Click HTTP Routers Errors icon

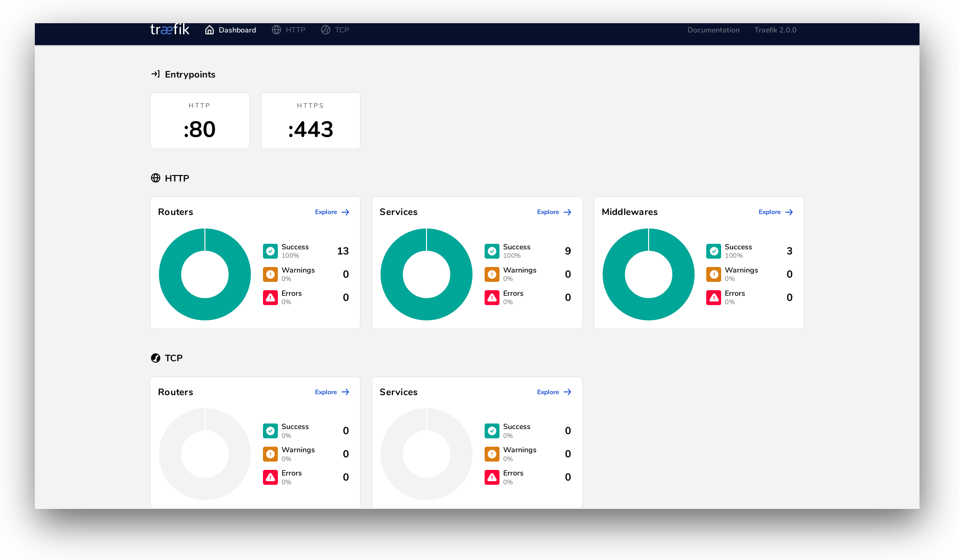coord(270,298)
